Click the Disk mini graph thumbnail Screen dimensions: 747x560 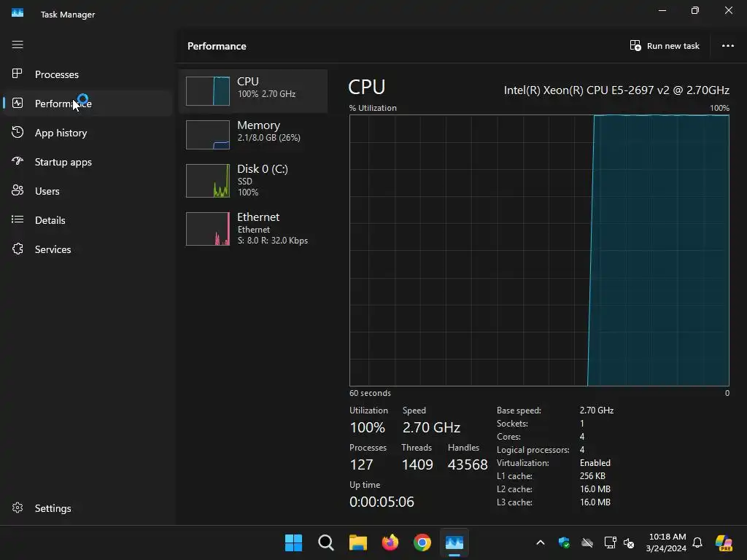(208, 181)
